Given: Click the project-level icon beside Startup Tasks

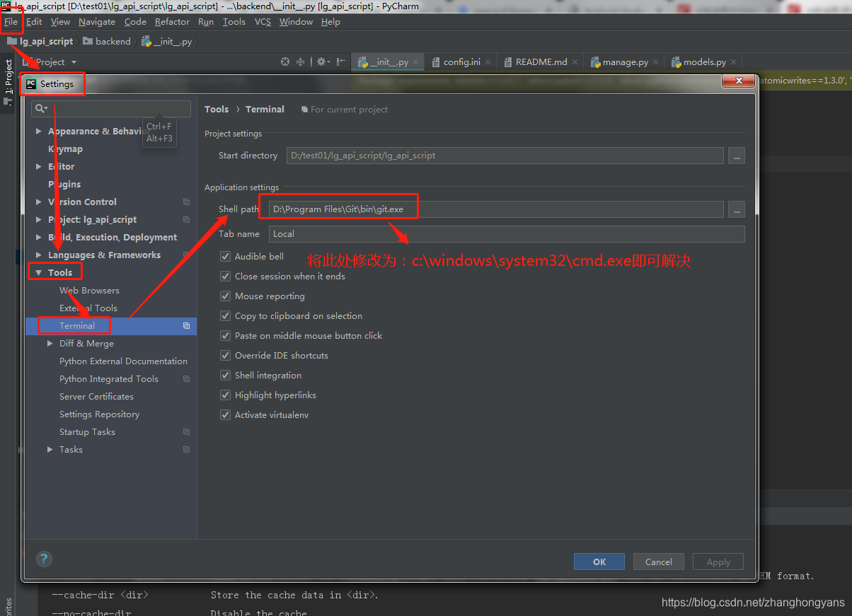Looking at the screenshot, I should (187, 432).
